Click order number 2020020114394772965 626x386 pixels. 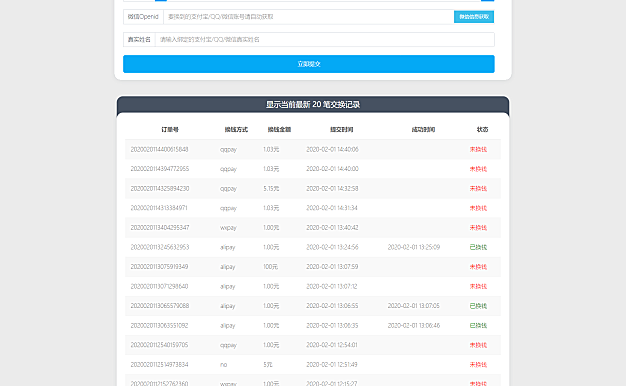(x=160, y=169)
